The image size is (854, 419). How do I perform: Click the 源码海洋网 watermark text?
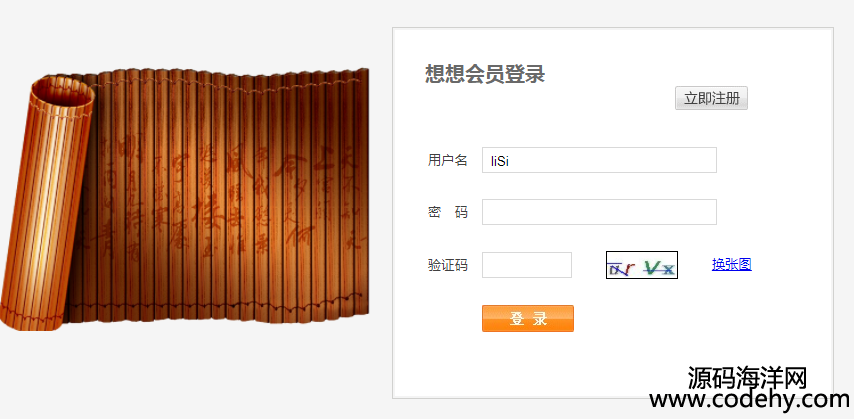747,378
